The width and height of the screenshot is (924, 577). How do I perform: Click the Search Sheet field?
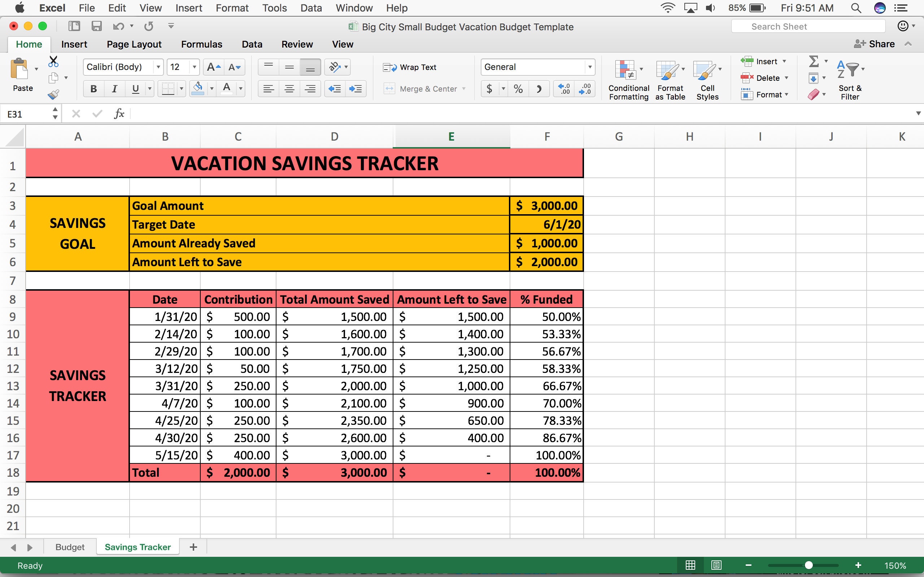click(807, 26)
